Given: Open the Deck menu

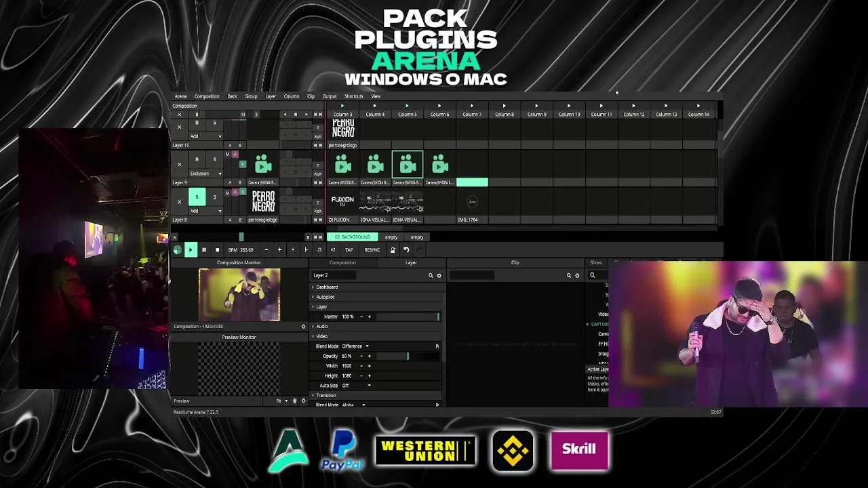Looking at the screenshot, I should (232, 96).
